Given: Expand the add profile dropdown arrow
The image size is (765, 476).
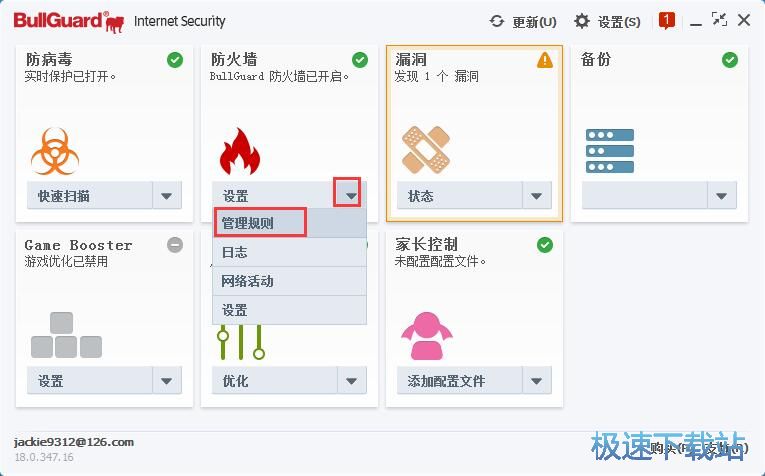Looking at the screenshot, I should coord(537,381).
